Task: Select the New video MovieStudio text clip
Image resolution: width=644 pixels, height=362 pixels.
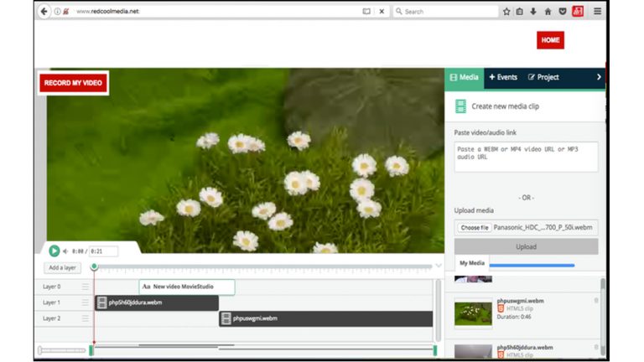Action: [x=187, y=287]
